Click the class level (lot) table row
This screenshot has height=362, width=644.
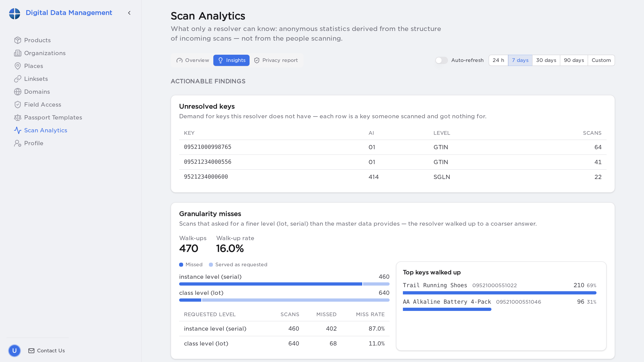click(284, 343)
